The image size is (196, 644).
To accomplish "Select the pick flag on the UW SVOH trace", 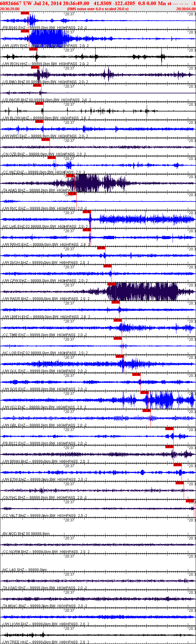I will (x=101, y=248).
